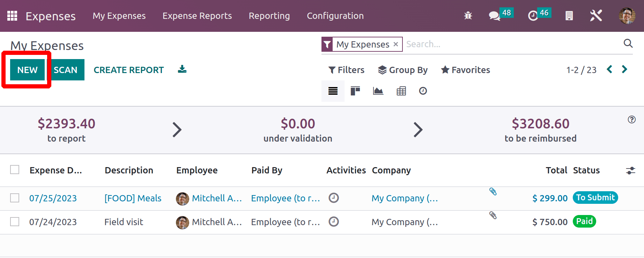Open the [FOOD] Meals expense
Screen dimensions: 644x258
[x=133, y=198]
